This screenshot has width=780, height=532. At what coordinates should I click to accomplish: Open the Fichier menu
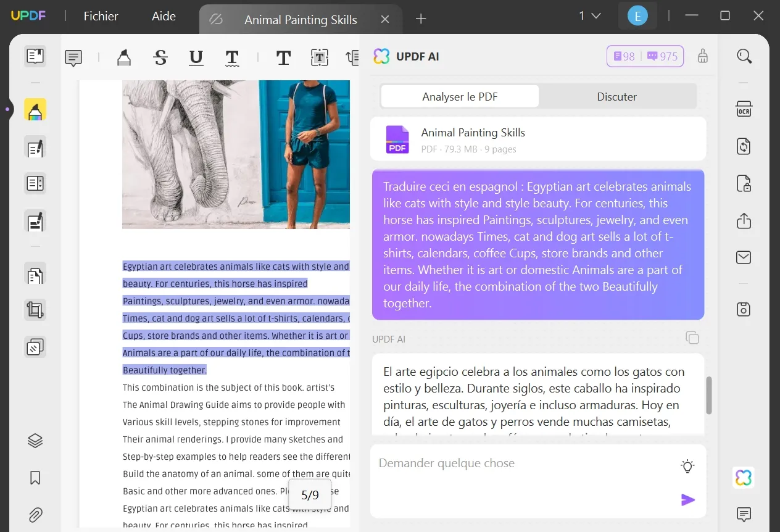click(x=101, y=16)
